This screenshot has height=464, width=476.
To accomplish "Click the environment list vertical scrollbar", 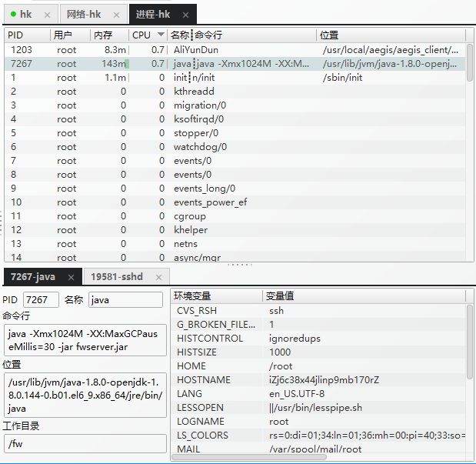I will 470,342.
